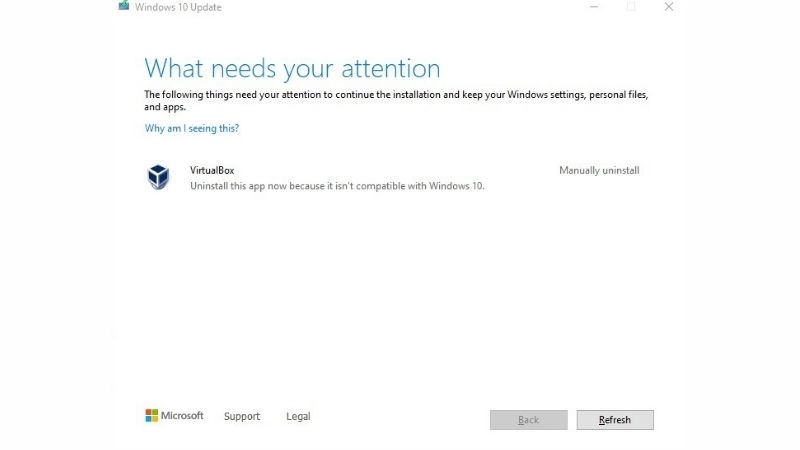
Task: Click the Microsoft logo
Action: [x=174, y=416]
